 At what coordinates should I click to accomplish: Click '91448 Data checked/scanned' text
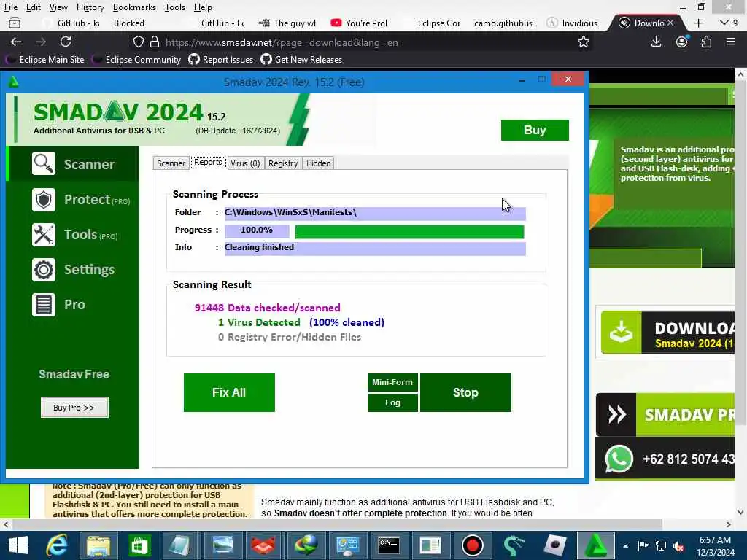267,308
